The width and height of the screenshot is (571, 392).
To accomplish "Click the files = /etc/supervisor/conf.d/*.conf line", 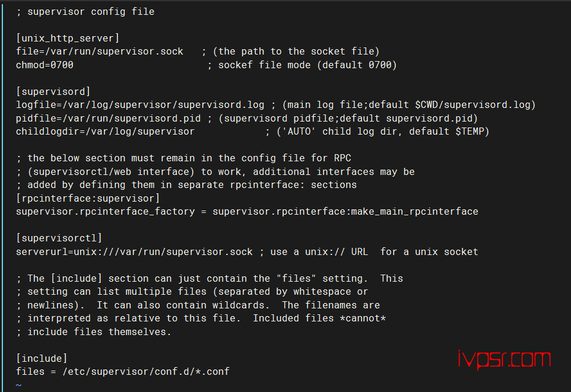I will 123,372.
